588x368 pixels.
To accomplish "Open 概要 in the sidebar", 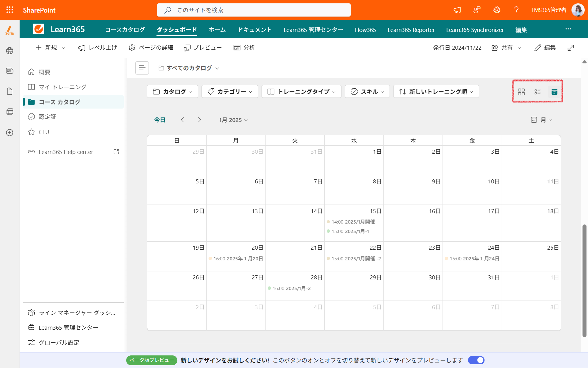I will coord(73,72).
